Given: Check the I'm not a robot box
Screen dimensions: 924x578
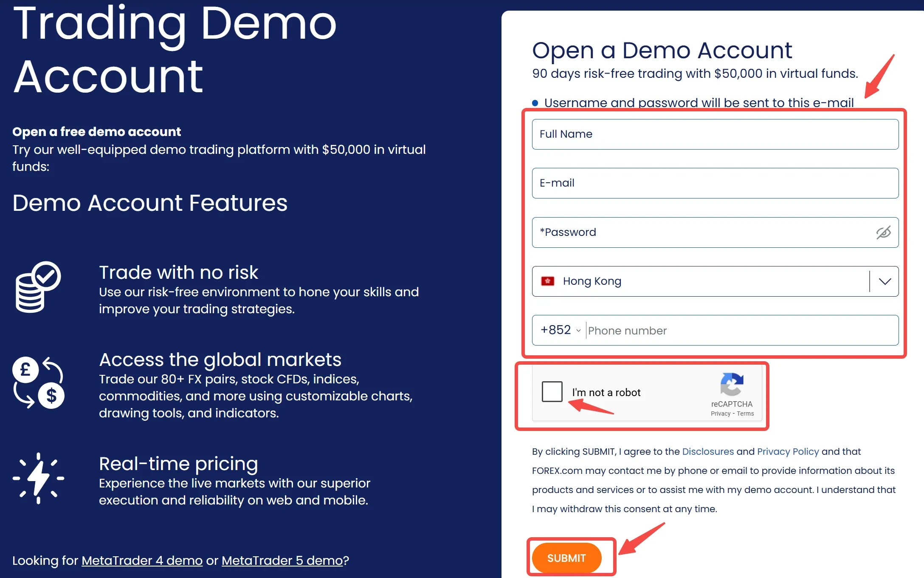Looking at the screenshot, I should point(552,391).
